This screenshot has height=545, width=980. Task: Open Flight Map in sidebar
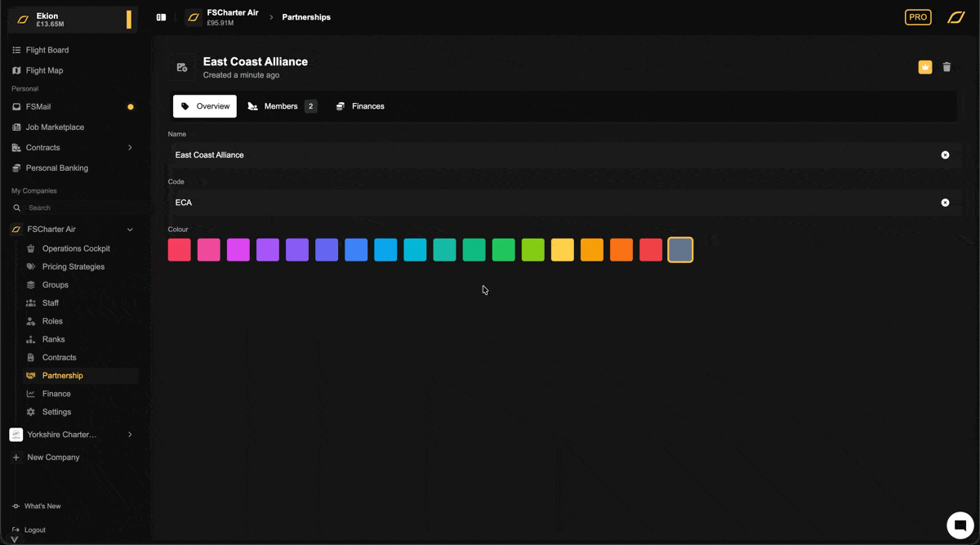[x=44, y=70]
